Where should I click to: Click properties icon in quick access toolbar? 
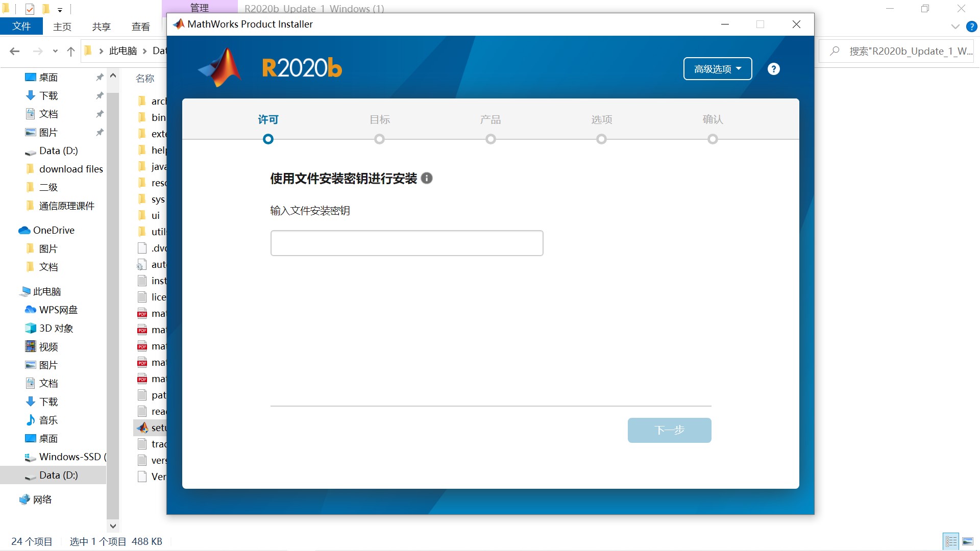[x=30, y=9]
